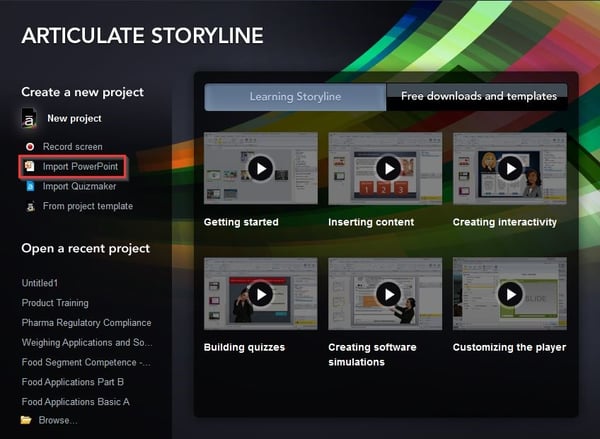Click the project template icon
This screenshot has height=439, width=600.
(x=30, y=206)
